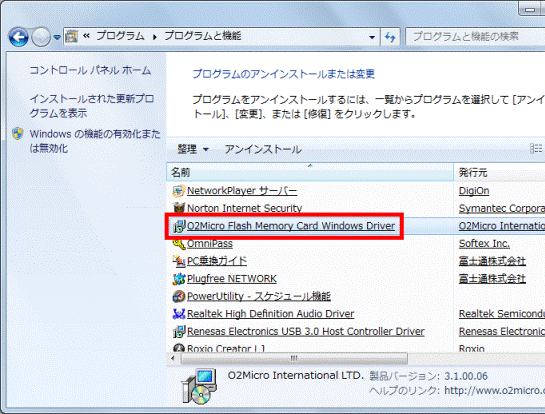Open the 整理 dropdown menu

(x=193, y=149)
